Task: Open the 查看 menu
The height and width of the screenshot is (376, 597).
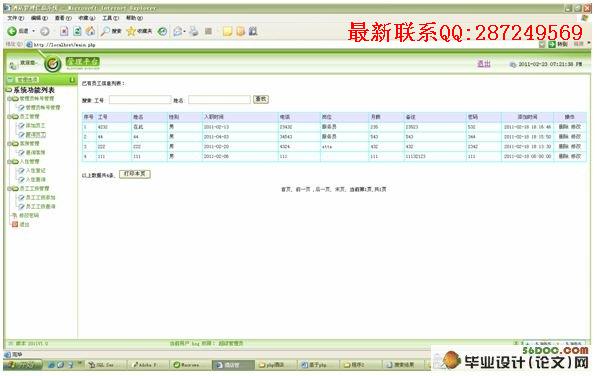Action: (63, 18)
